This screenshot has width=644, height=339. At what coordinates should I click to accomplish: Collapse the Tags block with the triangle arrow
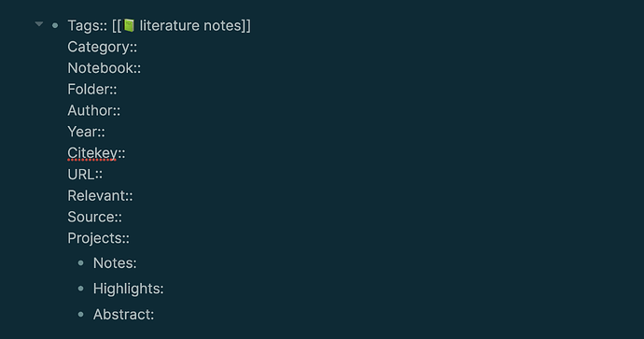39,24
